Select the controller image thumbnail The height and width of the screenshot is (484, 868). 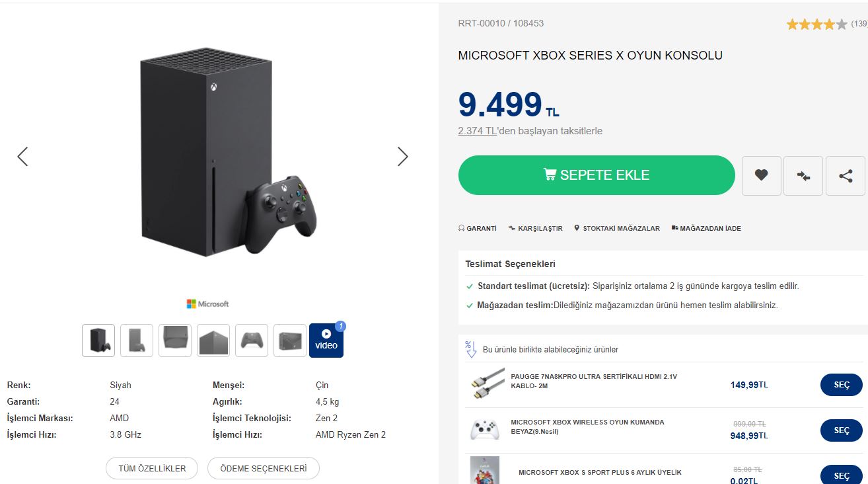point(252,340)
